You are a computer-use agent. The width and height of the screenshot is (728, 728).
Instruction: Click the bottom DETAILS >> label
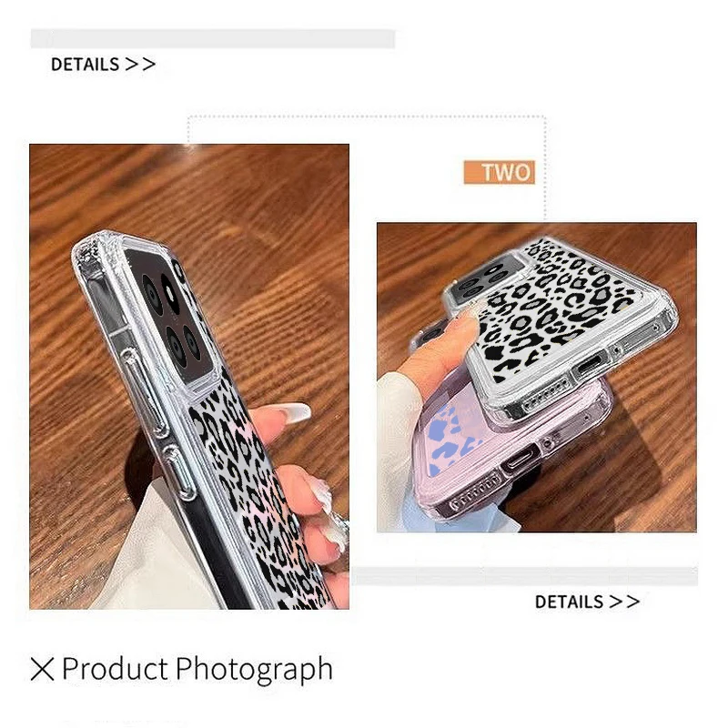(587, 602)
